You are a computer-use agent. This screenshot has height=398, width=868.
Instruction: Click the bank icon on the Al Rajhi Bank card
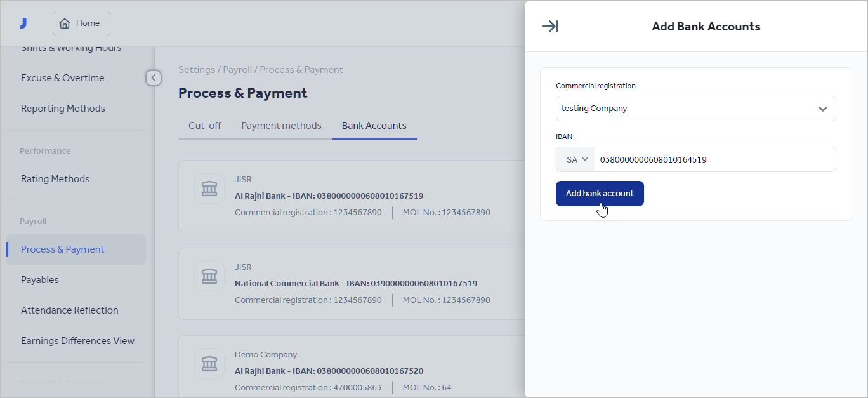click(x=209, y=189)
